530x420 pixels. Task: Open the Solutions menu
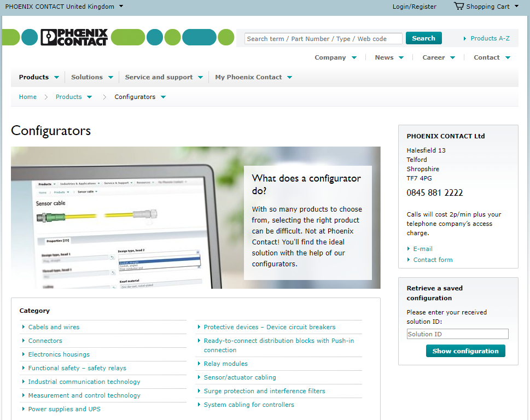click(92, 77)
